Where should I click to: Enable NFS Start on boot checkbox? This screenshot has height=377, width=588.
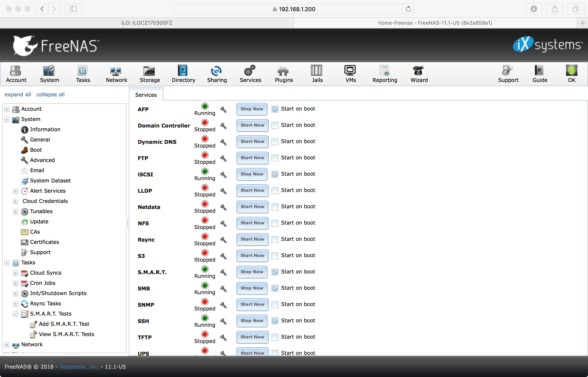point(275,223)
